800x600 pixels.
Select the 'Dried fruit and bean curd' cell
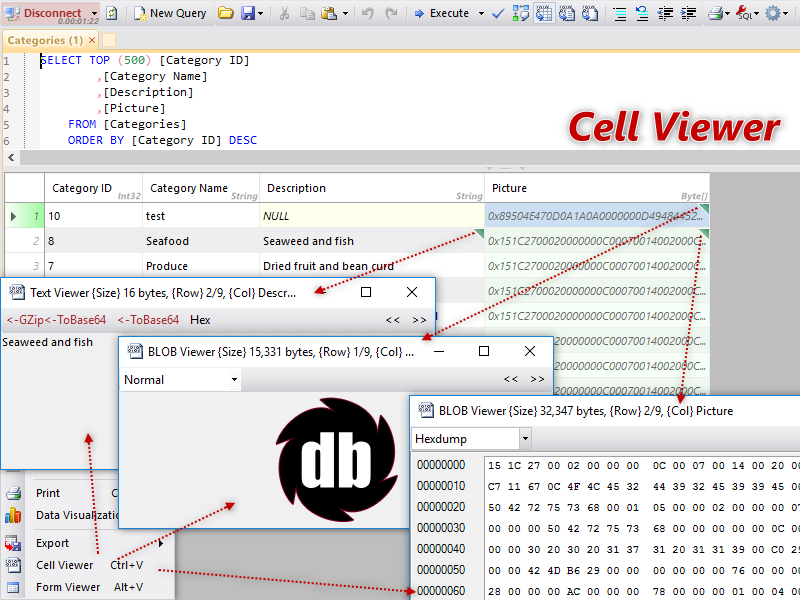[x=372, y=266]
